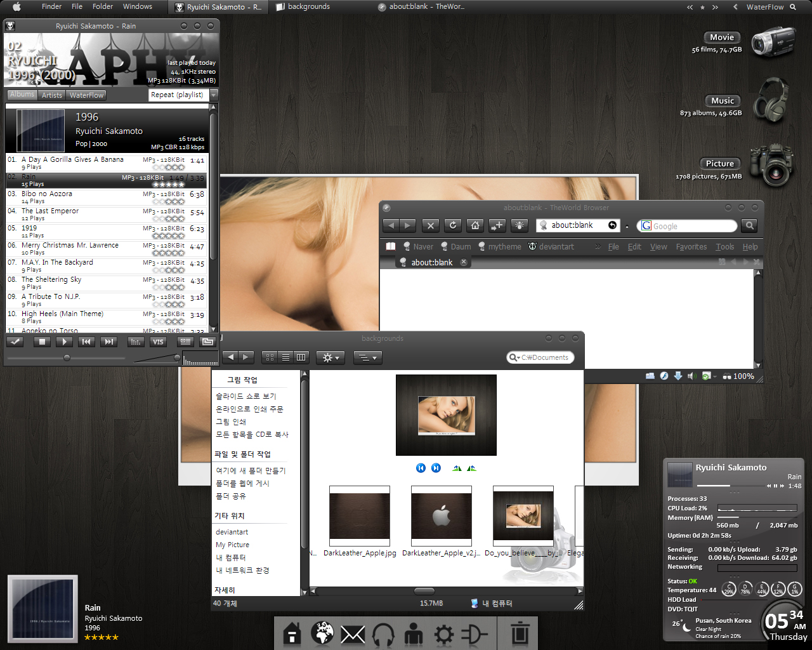Open folder button in music player

point(207,342)
